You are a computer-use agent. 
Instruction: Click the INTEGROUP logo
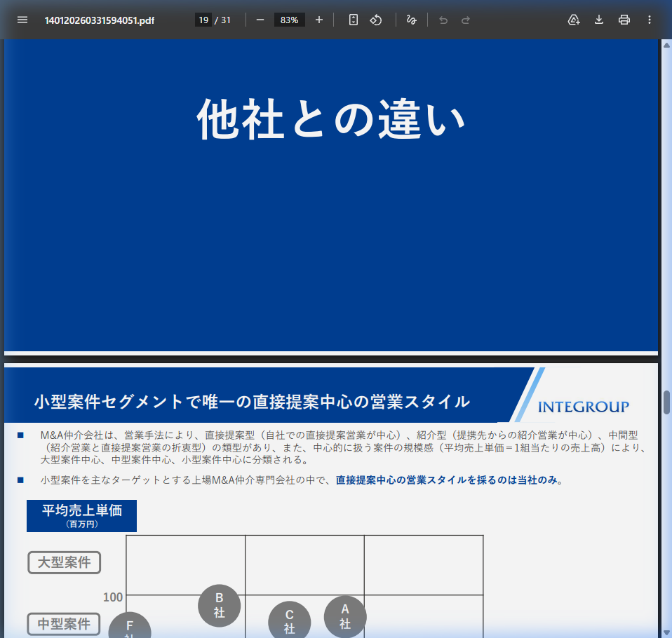(583, 407)
